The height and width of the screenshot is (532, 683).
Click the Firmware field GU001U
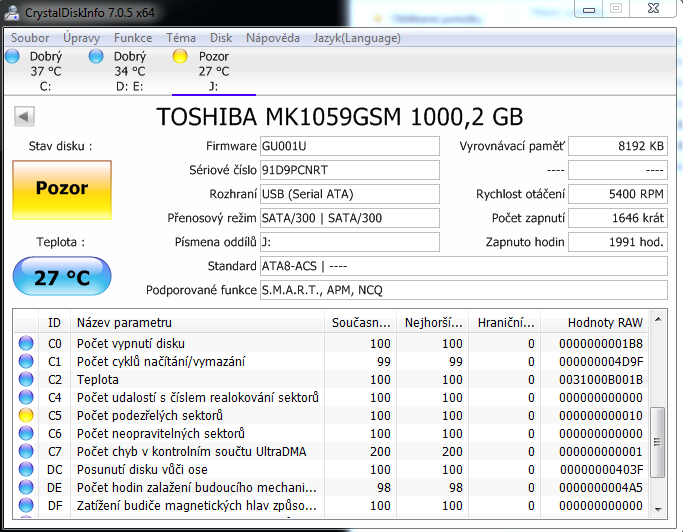click(x=350, y=146)
